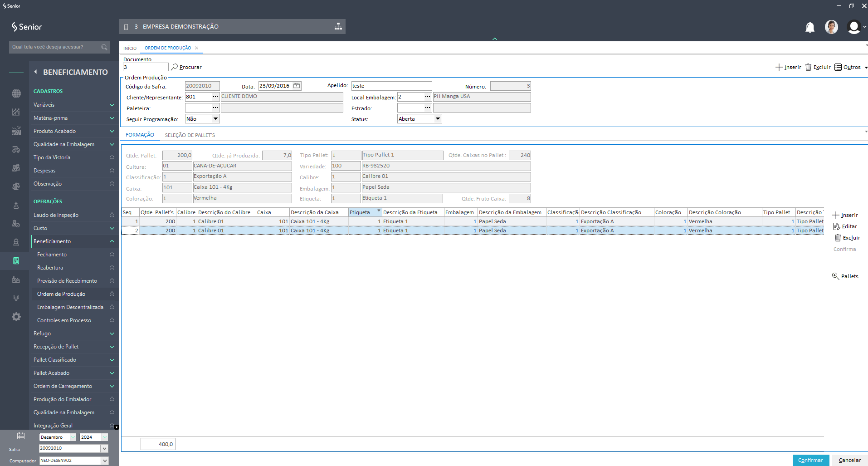Click the notification bell icon

click(809, 27)
